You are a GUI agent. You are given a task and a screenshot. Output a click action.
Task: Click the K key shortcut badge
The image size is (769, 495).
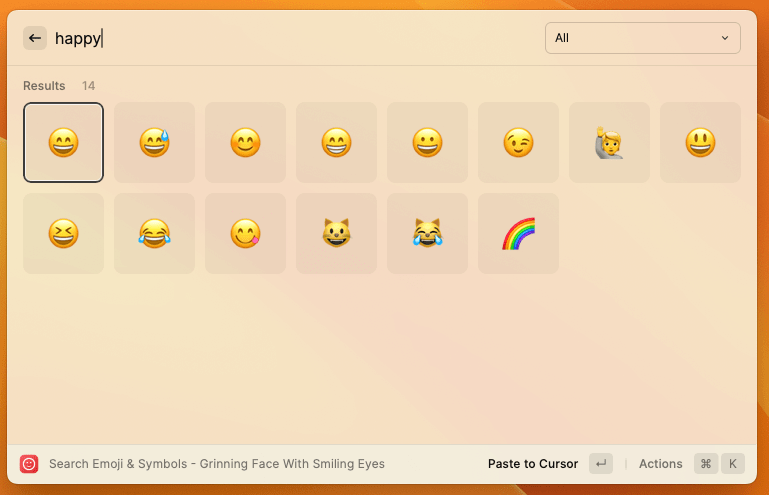coord(733,464)
